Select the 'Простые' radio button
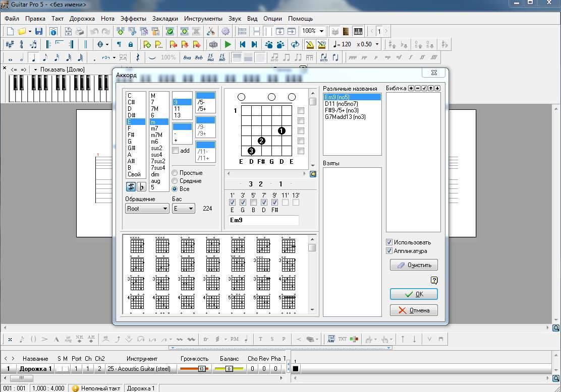This screenshot has height=392, width=561. [175, 173]
